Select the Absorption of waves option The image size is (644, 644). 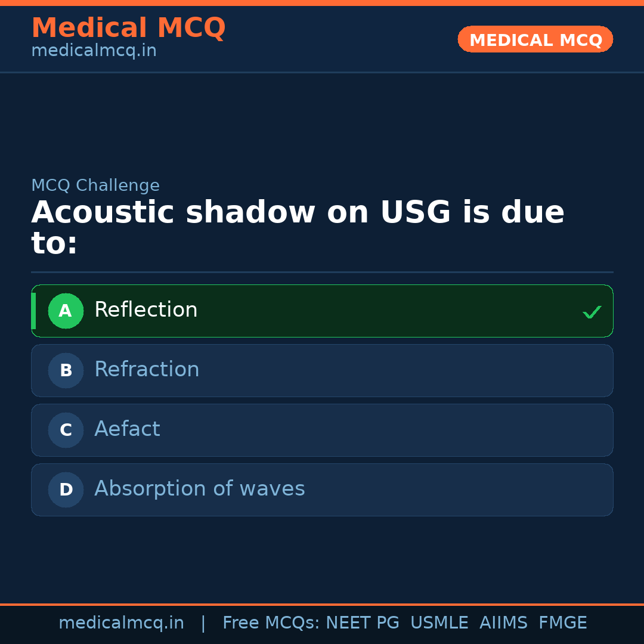tap(322, 490)
